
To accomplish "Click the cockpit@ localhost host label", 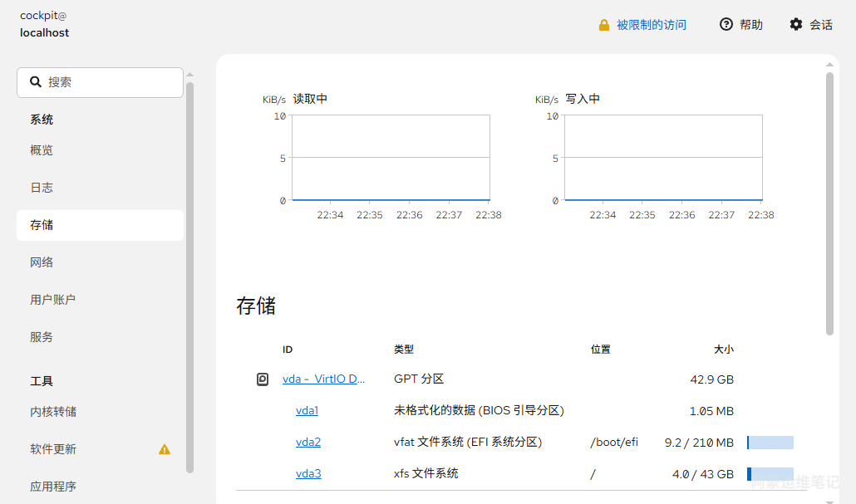I will [45, 25].
